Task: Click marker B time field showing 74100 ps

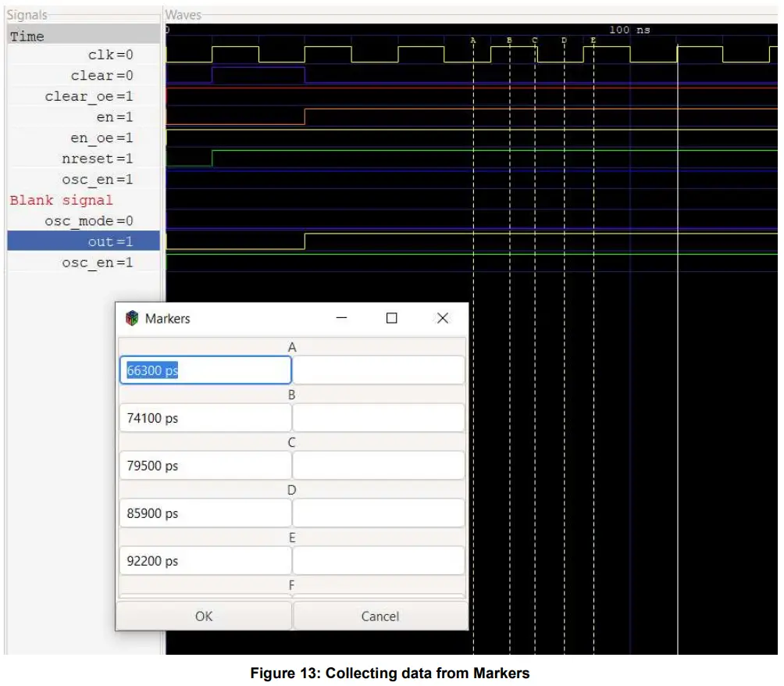Action: pos(205,418)
